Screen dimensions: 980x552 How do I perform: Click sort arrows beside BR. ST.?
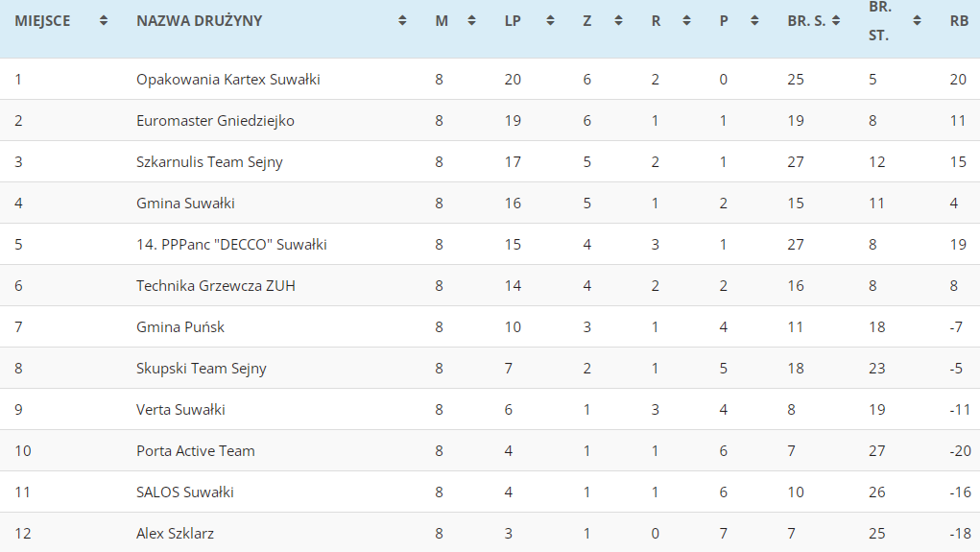[x=918, y=21]
